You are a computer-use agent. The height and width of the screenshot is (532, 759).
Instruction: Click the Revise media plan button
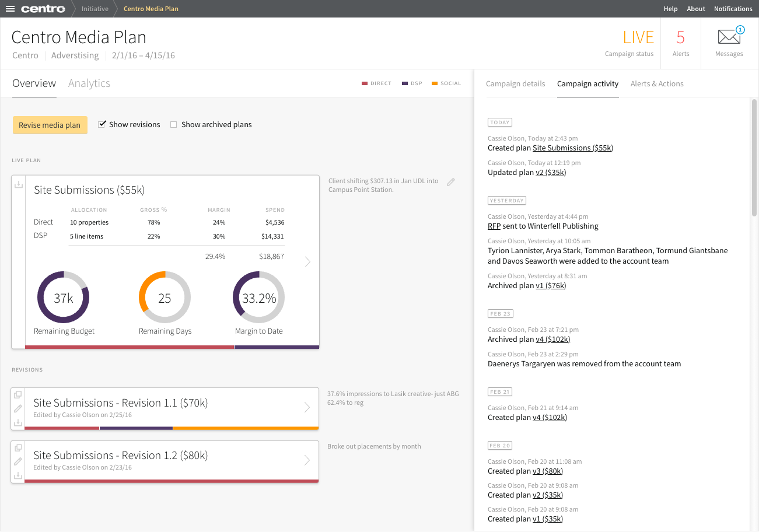tap(50, 125)
